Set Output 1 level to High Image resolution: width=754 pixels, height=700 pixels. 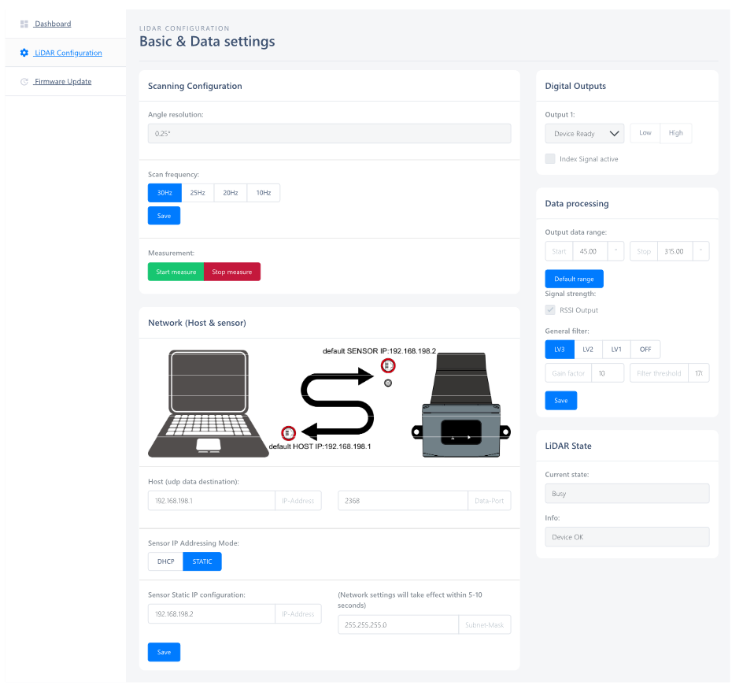coord(675,133)
